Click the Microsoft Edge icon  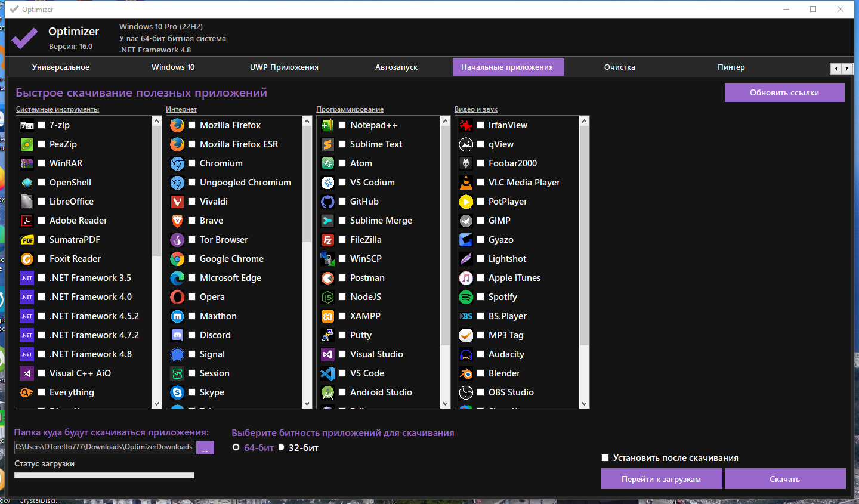pos(177,278)
